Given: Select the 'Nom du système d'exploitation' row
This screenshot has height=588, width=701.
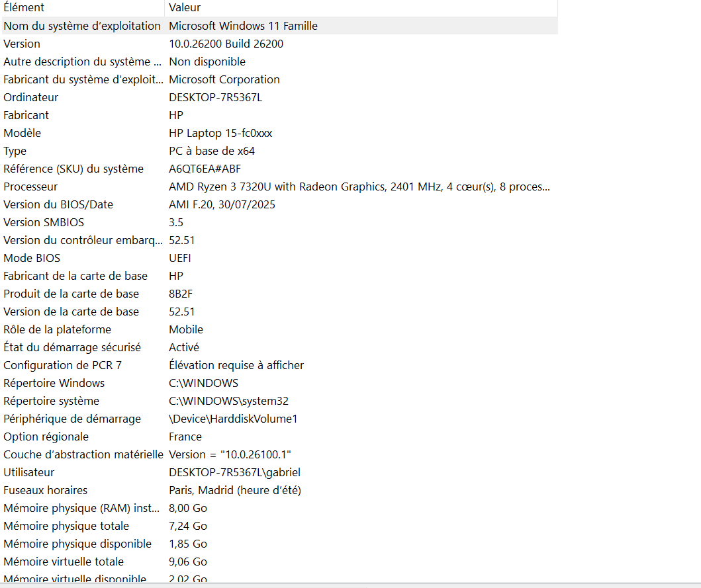Looking at the screenshot, I should 280,26.
